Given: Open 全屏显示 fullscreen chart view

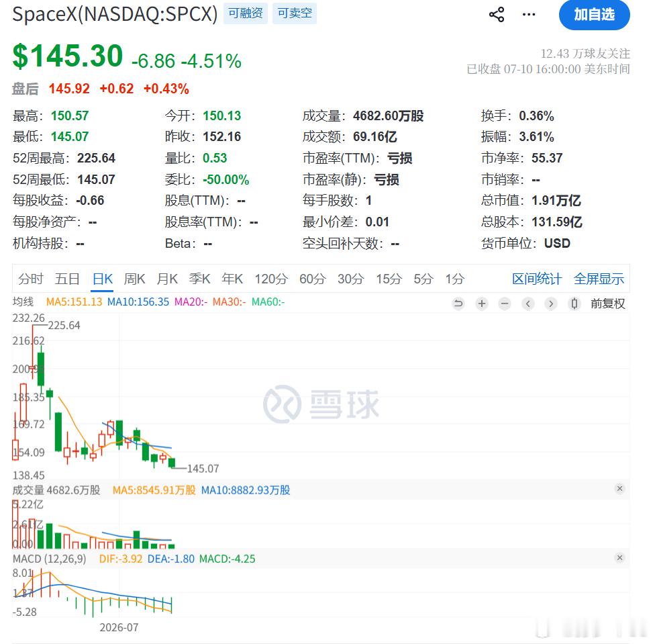Looking at the screenshot, I should 599,279.
